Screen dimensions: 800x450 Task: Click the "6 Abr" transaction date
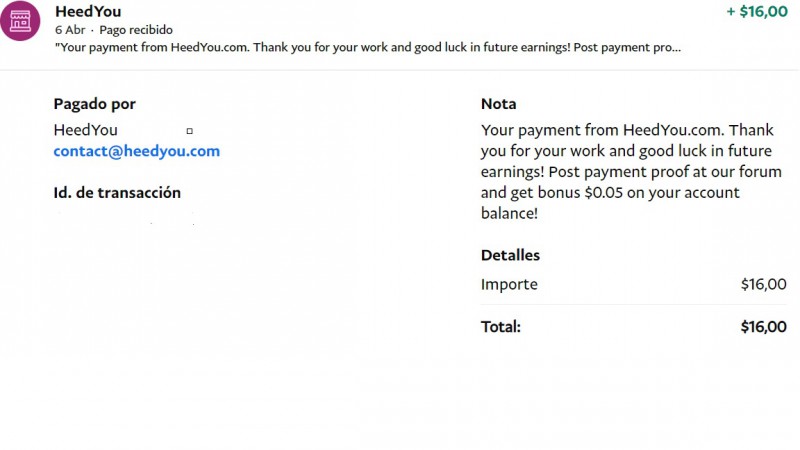click(x=70, y=30)
